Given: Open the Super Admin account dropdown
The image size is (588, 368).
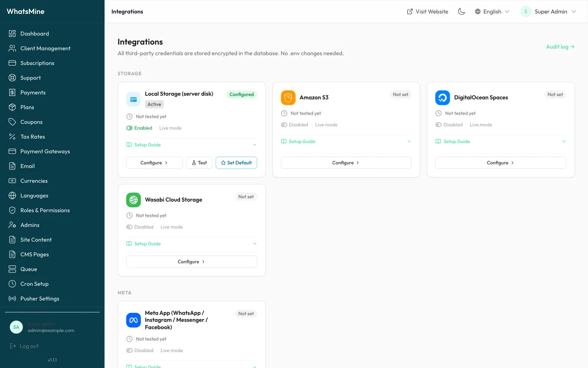Looking at the screenshot, I should 548,11.
